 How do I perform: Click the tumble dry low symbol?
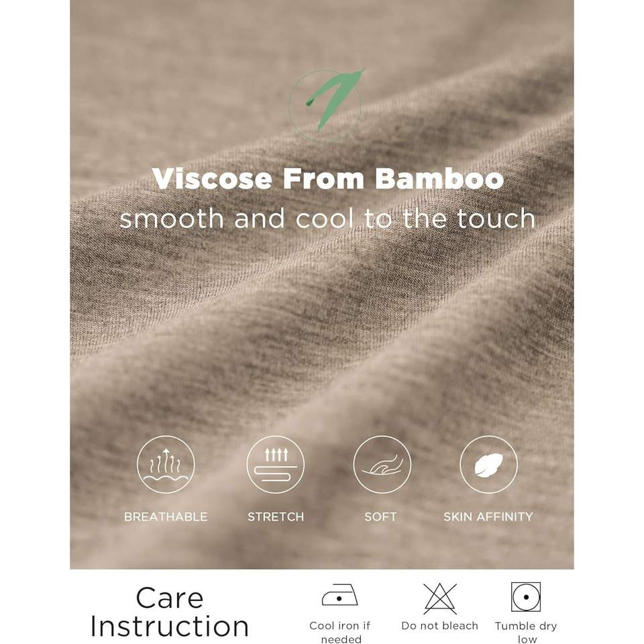click(526, 597)
